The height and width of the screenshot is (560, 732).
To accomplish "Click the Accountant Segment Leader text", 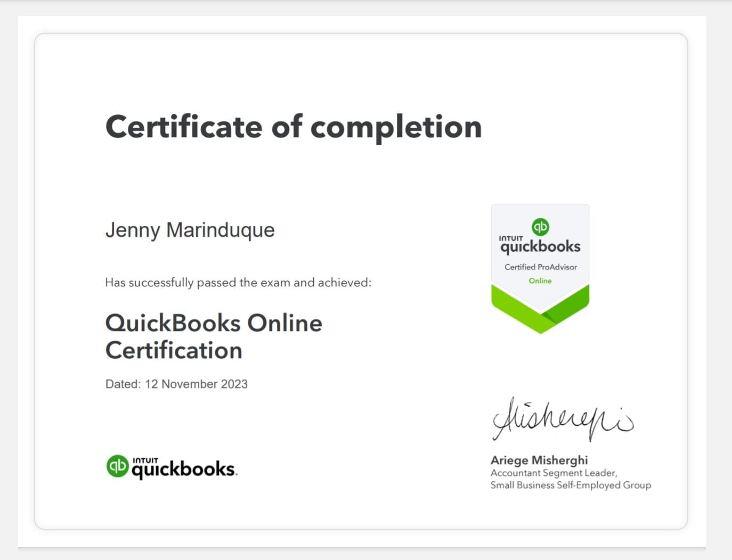I will point(554,473).
